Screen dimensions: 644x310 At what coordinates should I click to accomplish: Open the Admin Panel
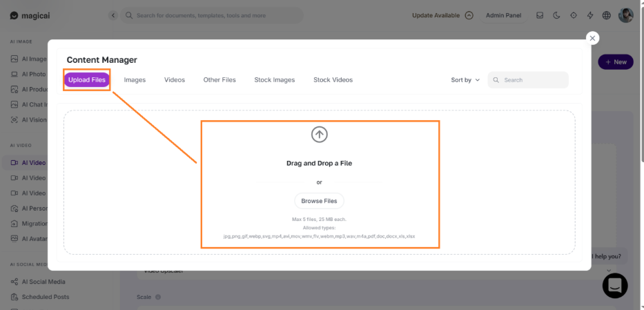click(x=504, y=16)
